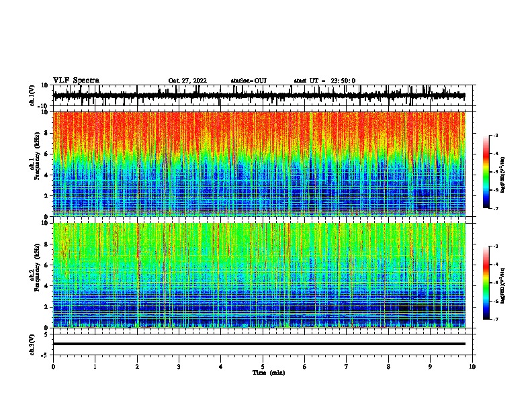Image resolution: width=532 pixels, height=411 pixels.
Task: Click the ch.1 voltage waveform trace panel
Action: pos(263,95)
